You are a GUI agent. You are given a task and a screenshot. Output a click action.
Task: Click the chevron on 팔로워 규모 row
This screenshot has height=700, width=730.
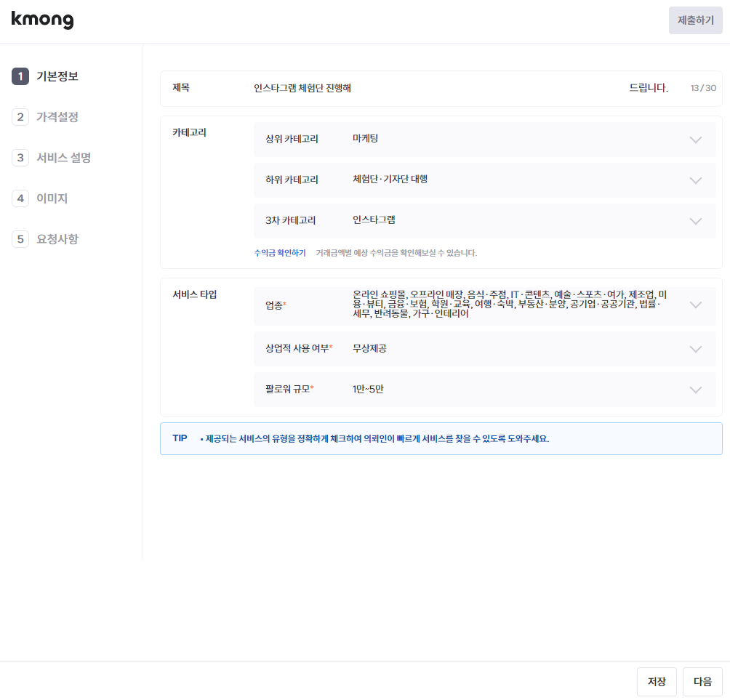696,390
